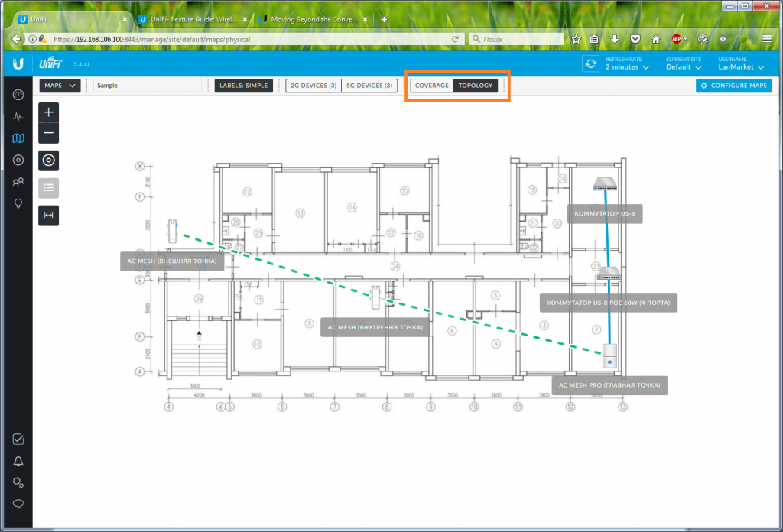The width and height of the screenshot is (783, 532).
Task: Click the Configure Maps button
Action: pyautogui.click(x=733, y=86)
